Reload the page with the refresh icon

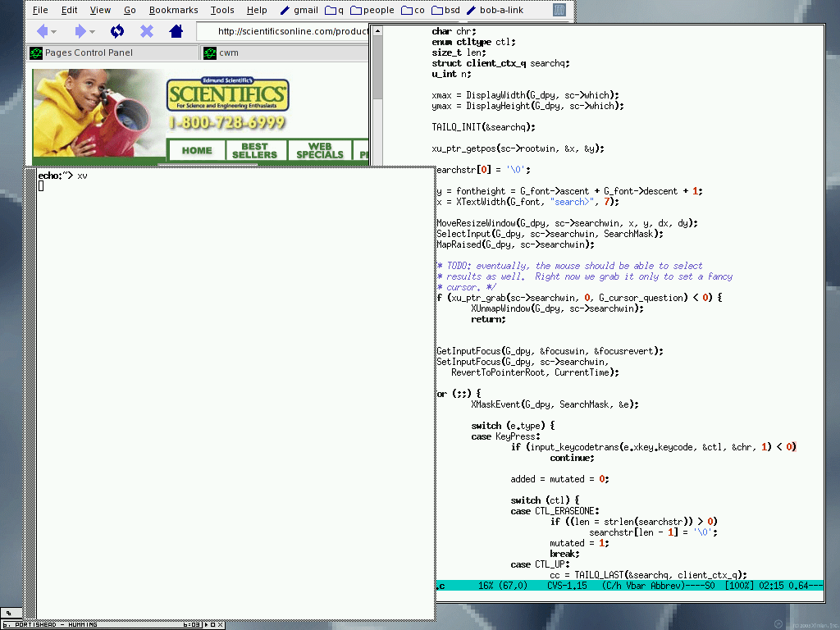point(117,31)
